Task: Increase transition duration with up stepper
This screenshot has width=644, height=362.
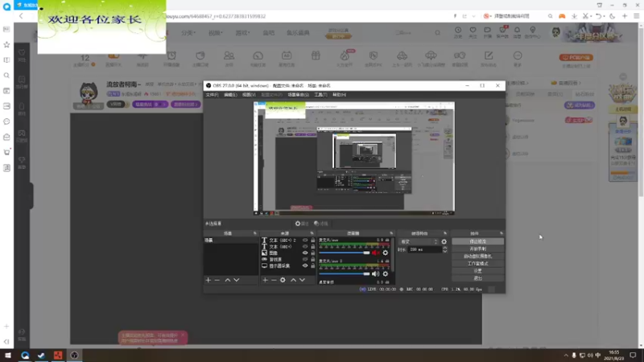Action: [x=444, y=248]
